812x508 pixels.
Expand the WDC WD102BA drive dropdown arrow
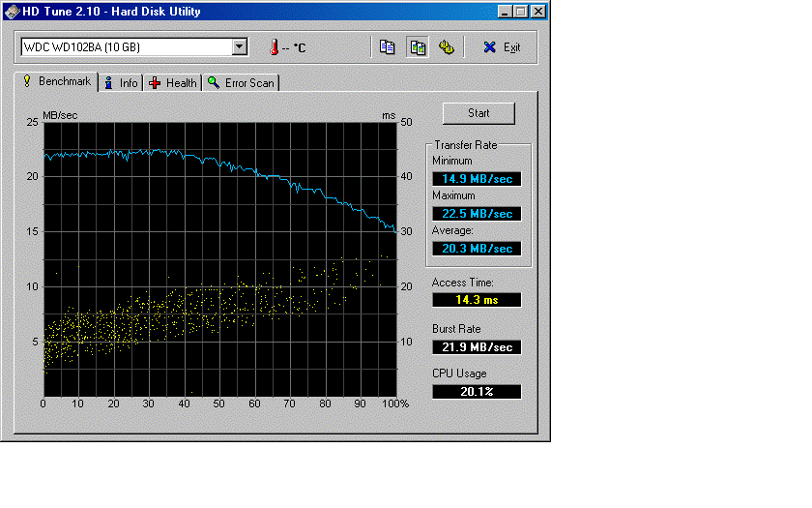[x=239, y=47]
